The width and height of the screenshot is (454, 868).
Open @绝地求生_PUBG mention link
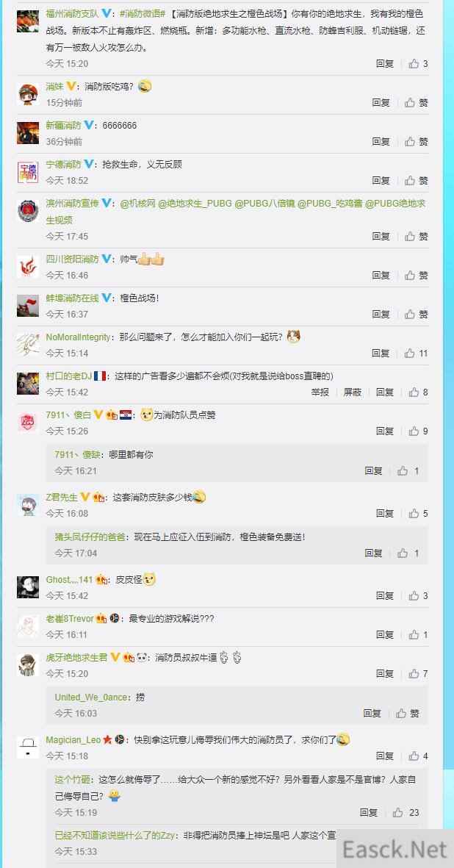[x=195, y=204]
